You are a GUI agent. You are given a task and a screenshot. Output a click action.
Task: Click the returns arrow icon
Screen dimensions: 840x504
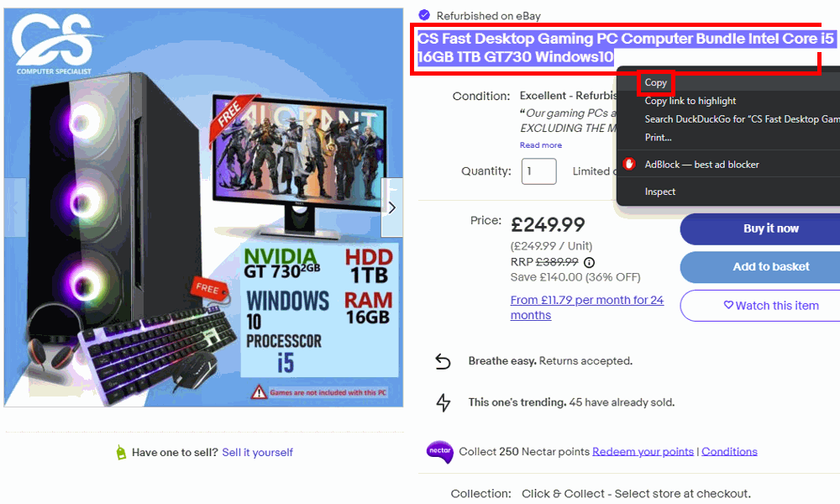[x=443, y=361]
